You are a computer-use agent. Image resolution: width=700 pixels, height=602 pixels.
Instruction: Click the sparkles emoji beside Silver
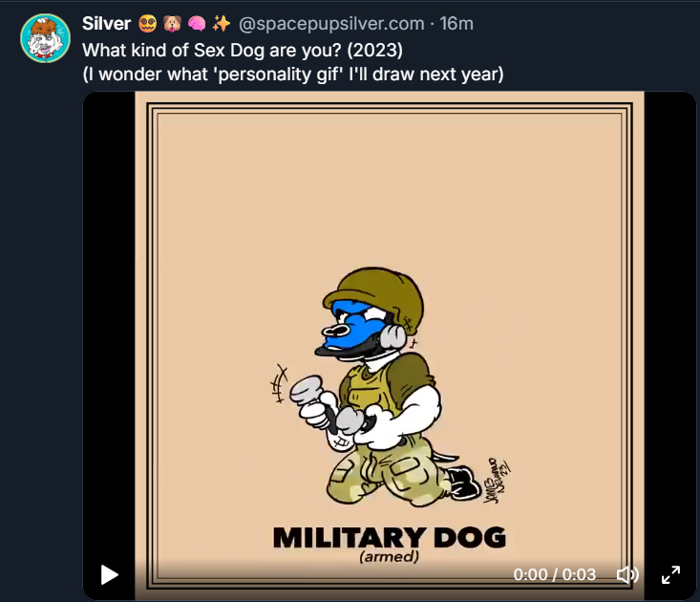tap(222, 24)
